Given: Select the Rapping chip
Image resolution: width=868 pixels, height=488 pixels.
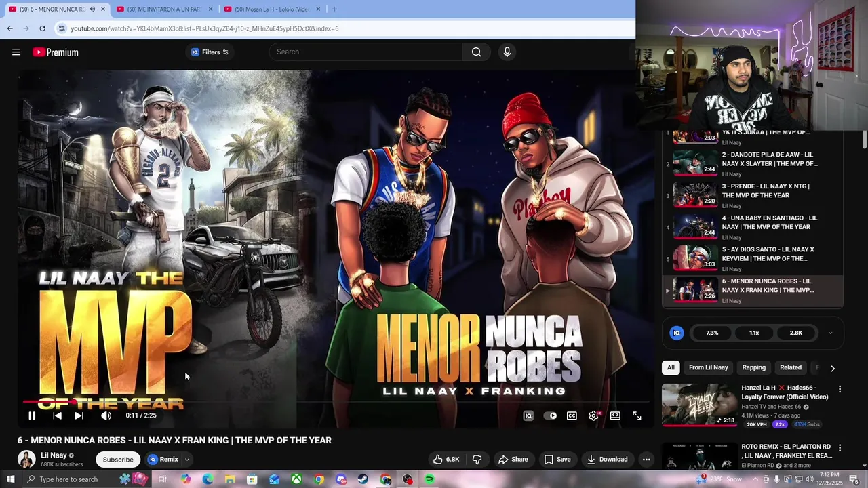Looking at the screenshot, I should (x=754, y=367).
